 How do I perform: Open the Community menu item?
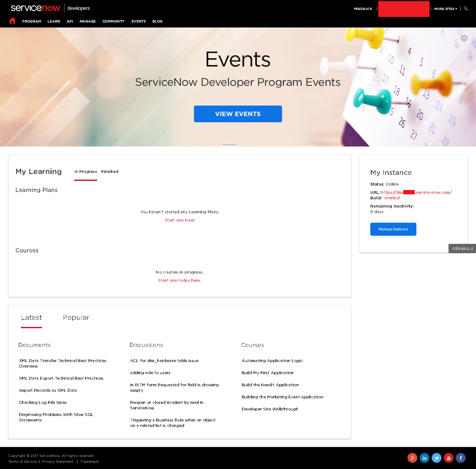[113, 21]
